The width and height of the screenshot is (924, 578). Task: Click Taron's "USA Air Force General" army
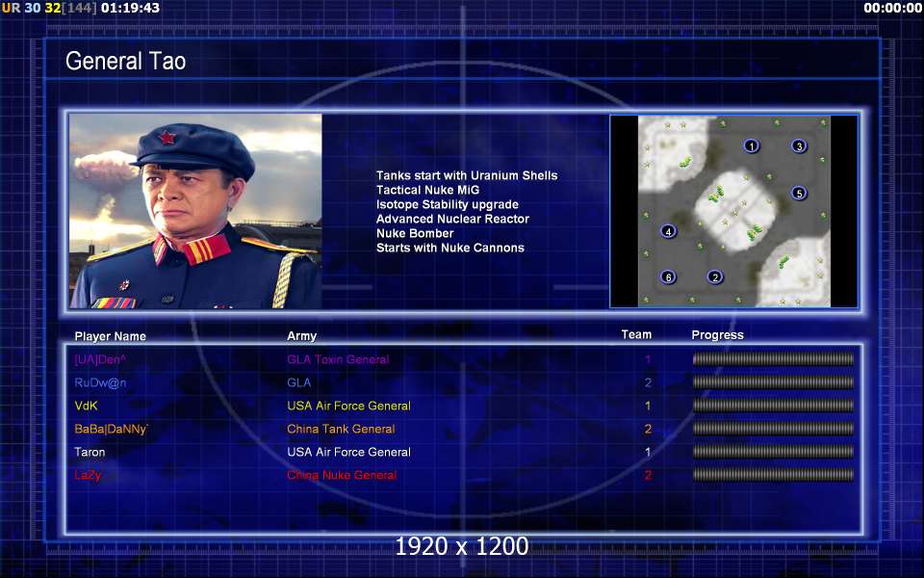click(348, 453)
